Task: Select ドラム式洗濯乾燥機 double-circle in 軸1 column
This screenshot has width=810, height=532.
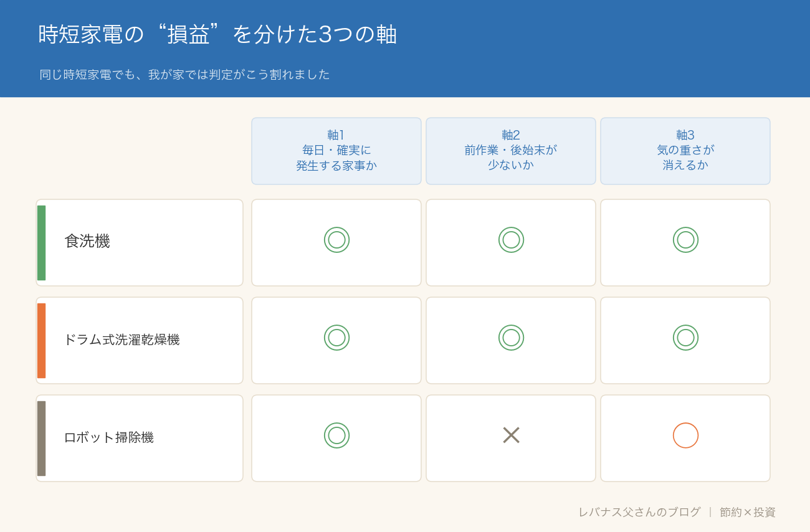Action: [x=336, y=338]
